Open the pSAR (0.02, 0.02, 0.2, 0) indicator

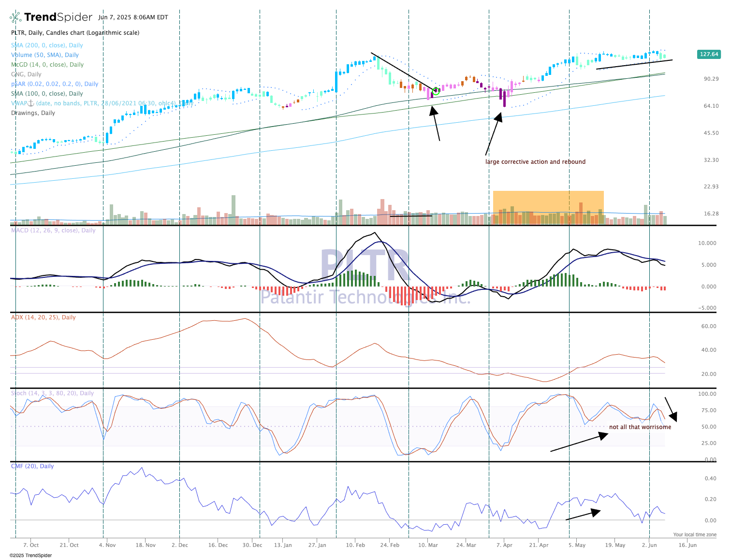coord(54,84)
